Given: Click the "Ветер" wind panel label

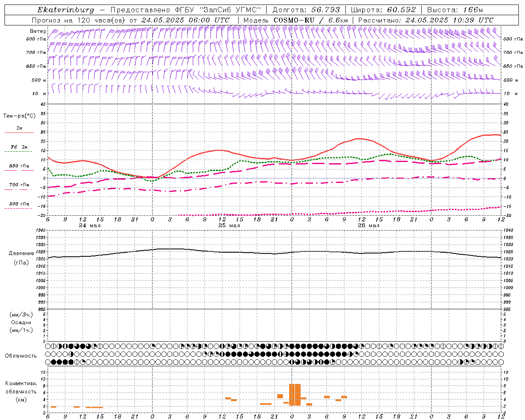Looking at the screenshot, I should coord(38,31).
